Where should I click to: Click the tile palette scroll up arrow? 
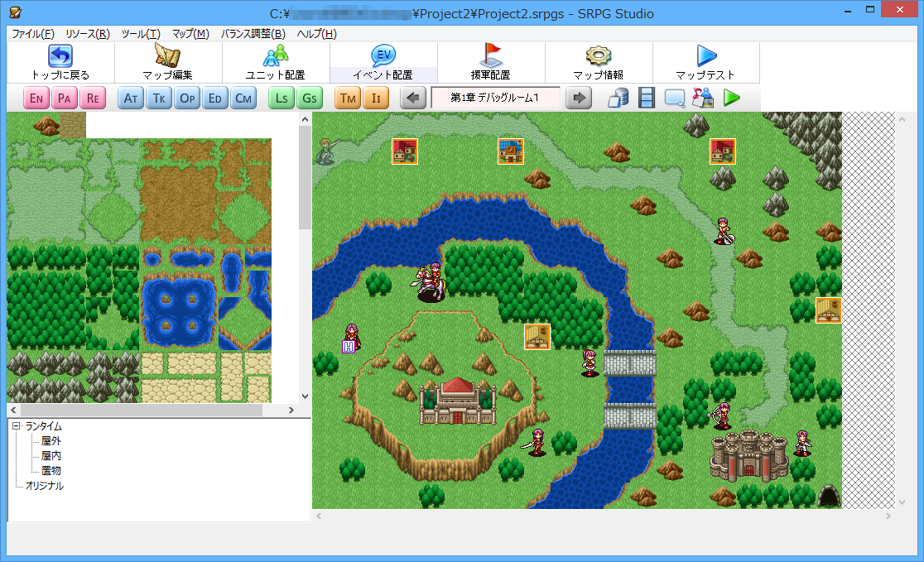coord(305,119)
